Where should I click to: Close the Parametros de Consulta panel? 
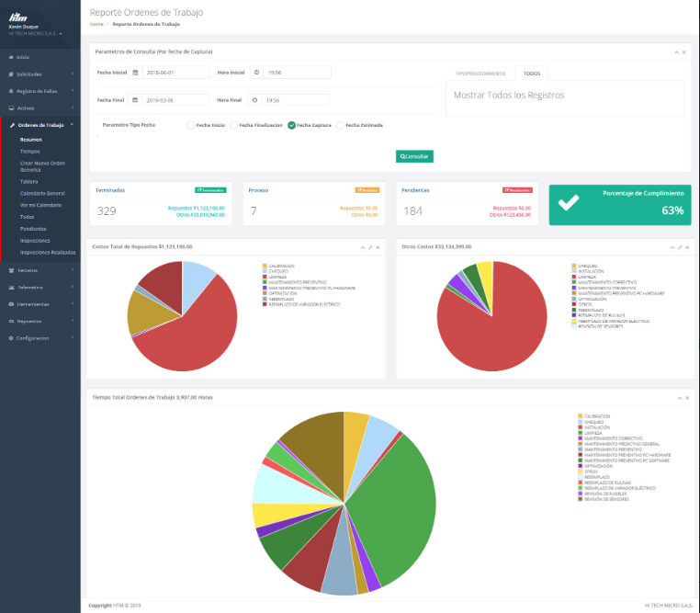(684, 52)
